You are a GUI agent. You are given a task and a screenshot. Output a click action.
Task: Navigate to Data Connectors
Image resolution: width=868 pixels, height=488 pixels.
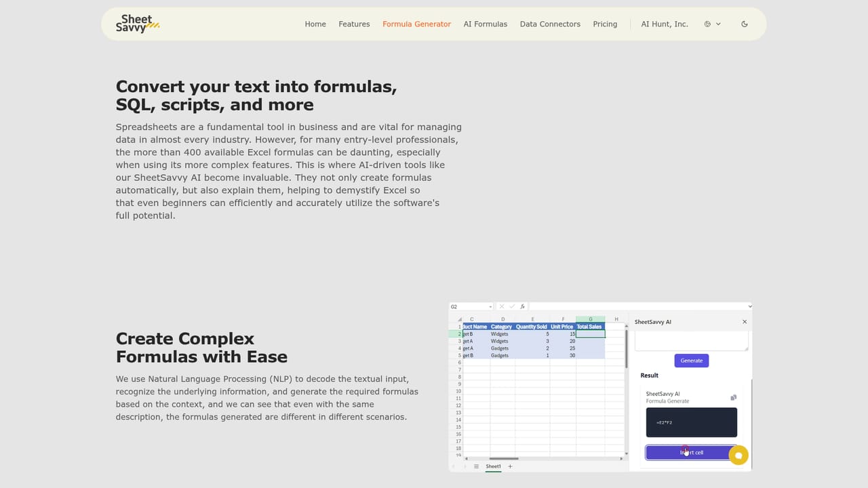click(x=550, y=24)
